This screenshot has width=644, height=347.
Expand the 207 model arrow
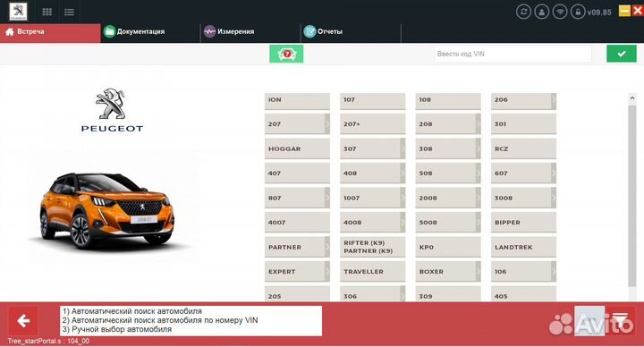pyautogui.click(x=327, y=124)
